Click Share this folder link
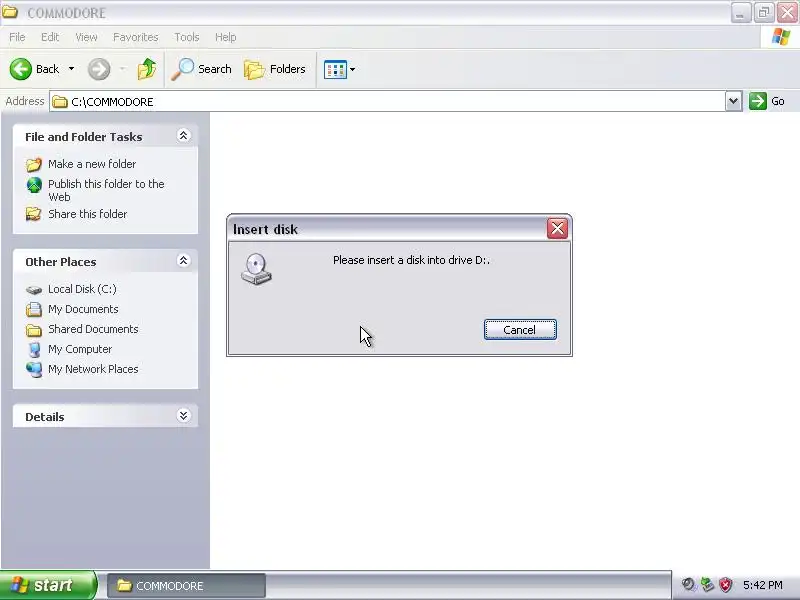This screenshot has height=600, width=800. point(87,214)
